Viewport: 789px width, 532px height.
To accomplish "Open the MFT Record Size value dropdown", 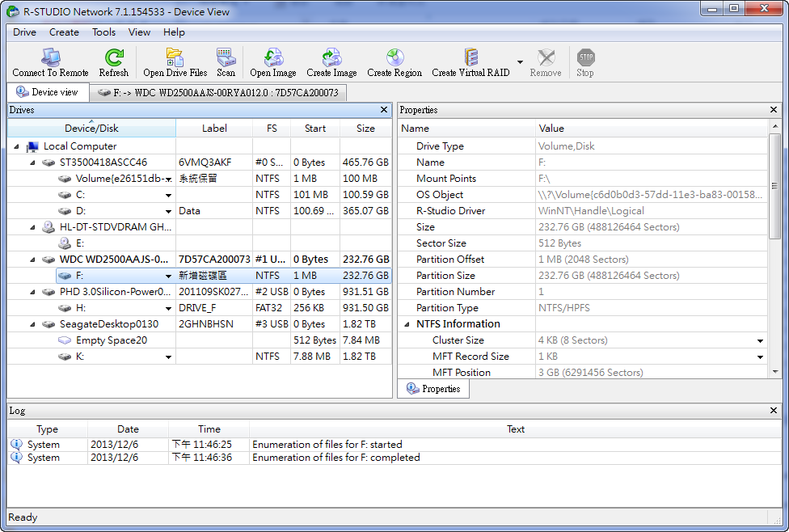I will [x=761, y=357].
